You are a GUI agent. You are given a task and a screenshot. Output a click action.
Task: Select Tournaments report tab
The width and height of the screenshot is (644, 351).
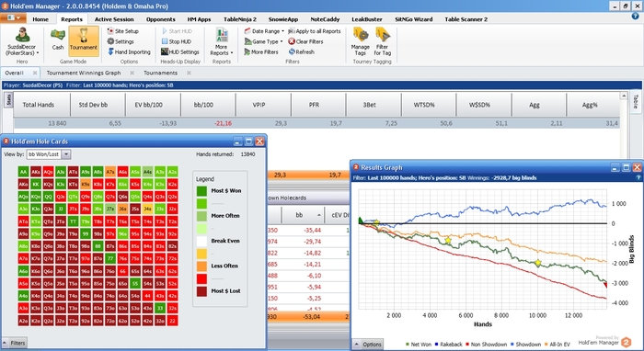tap(160, 73)
